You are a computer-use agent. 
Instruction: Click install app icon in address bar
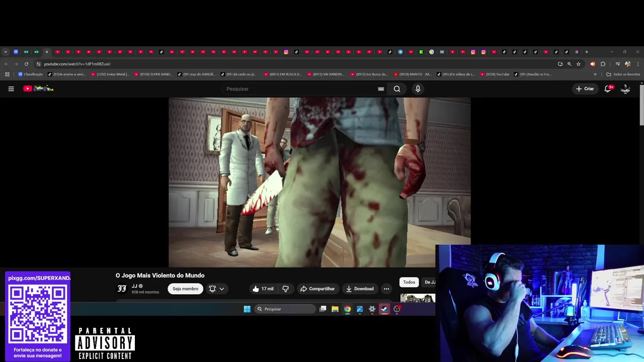[x=560, y=64]
